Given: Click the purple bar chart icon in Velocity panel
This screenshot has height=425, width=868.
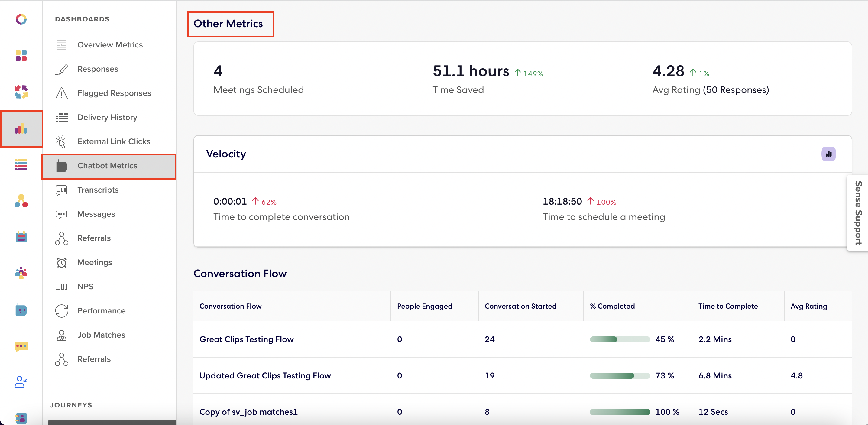Looking at the screenshot, I should [829, 154].
